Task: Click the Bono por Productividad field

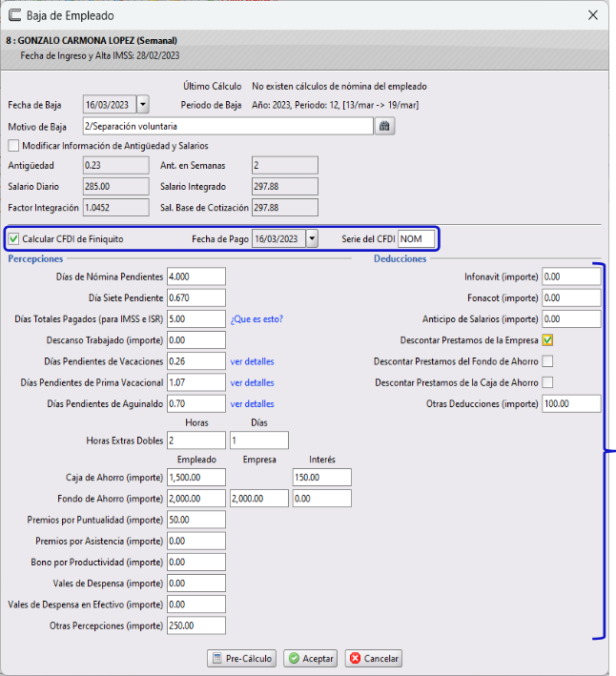Action: point(196,563)
